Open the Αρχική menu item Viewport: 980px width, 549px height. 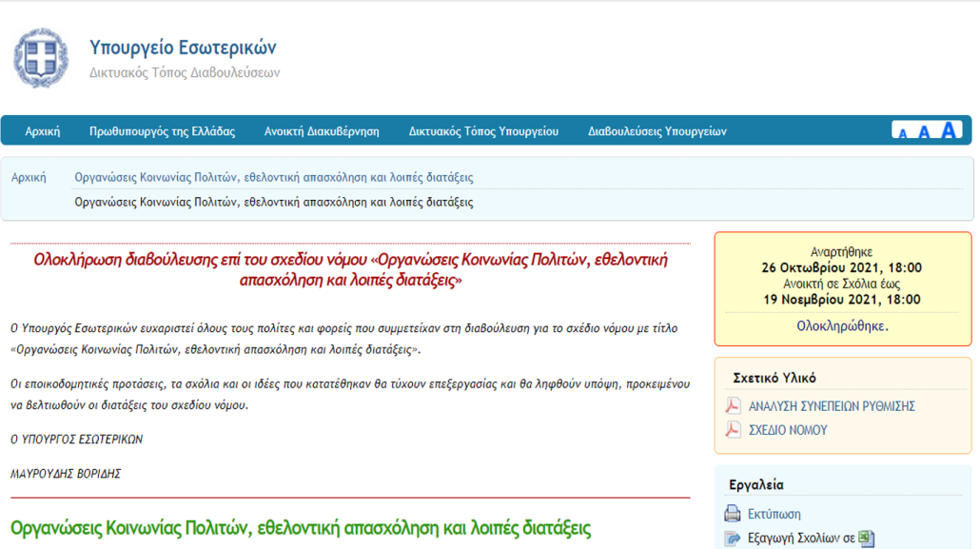pyautogui.click(x=43, y=131)
